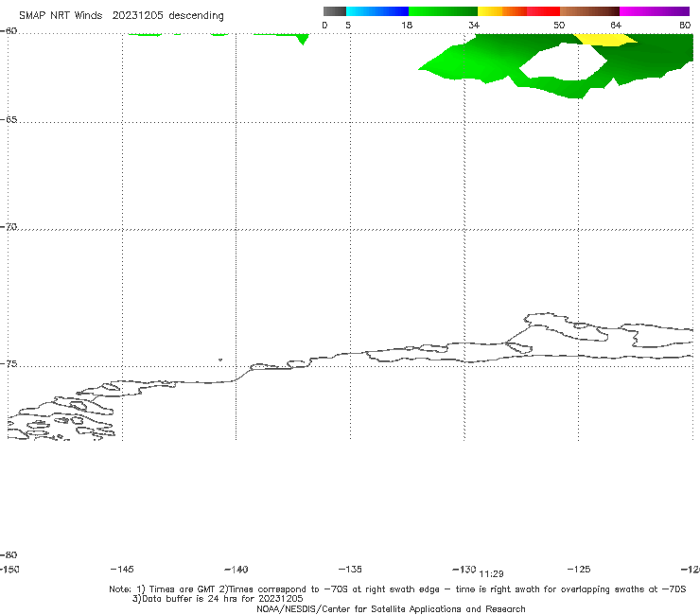
Task: Click the magenta-purple segment of wind colorbar
Action: 655,11
